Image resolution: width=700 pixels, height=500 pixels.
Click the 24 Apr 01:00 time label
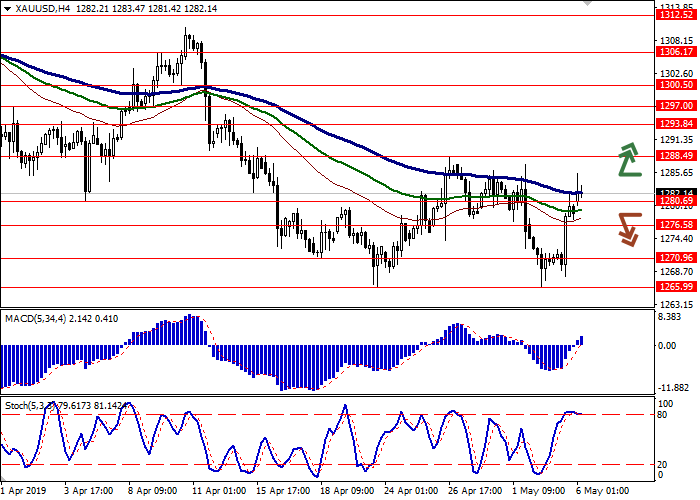point(412,492)
